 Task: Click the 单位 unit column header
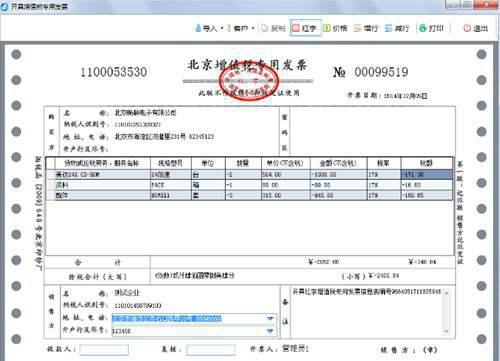click(x=208, y=163)
